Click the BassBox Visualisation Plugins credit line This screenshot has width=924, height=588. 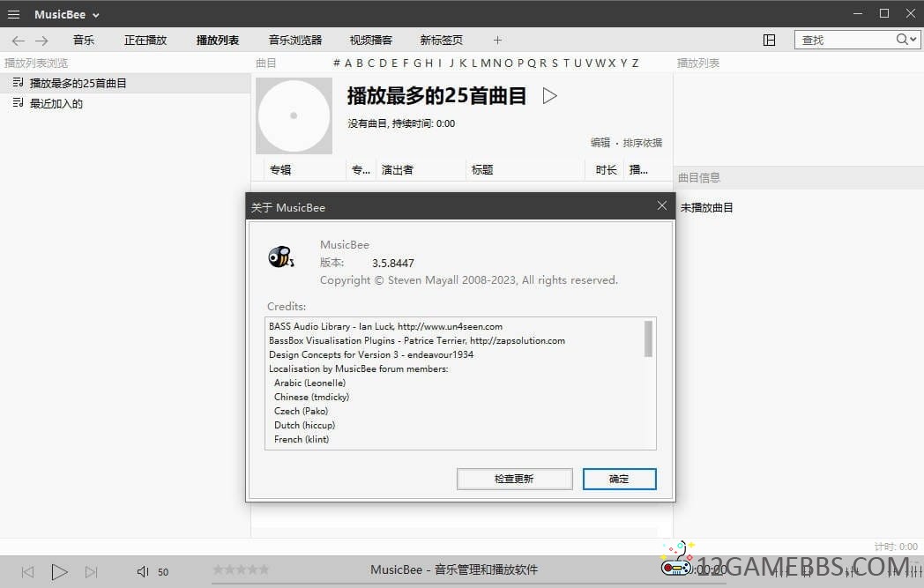[417, 340]
